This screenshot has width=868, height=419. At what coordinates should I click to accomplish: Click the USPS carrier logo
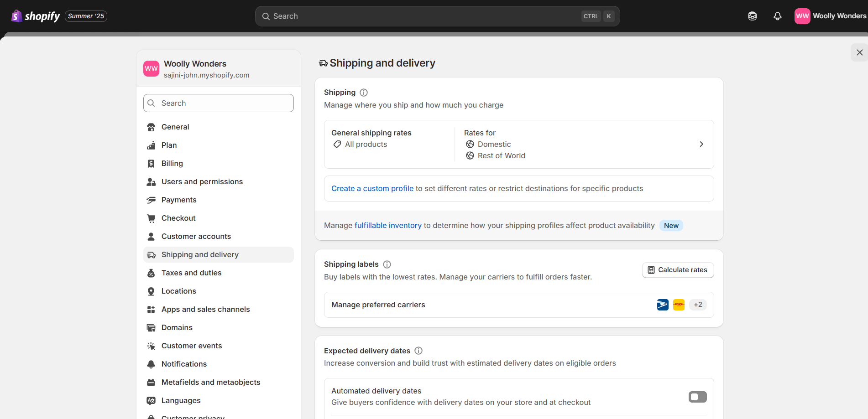click(x=663, y=305)
